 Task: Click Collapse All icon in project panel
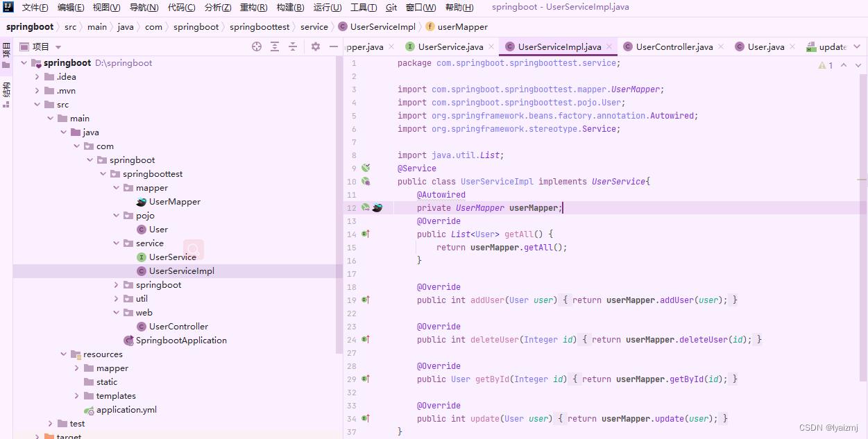click(x=293, y=46)
